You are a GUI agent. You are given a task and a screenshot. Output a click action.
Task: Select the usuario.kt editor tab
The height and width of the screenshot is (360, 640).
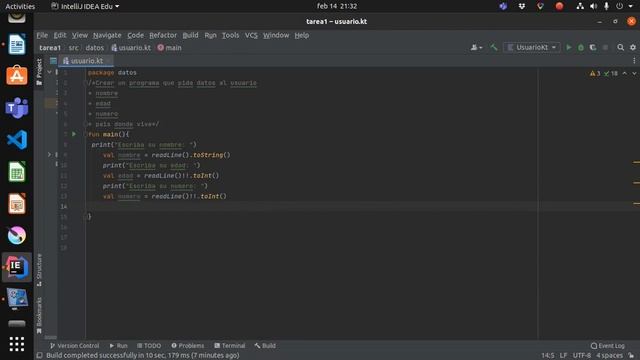click(86, 61)
